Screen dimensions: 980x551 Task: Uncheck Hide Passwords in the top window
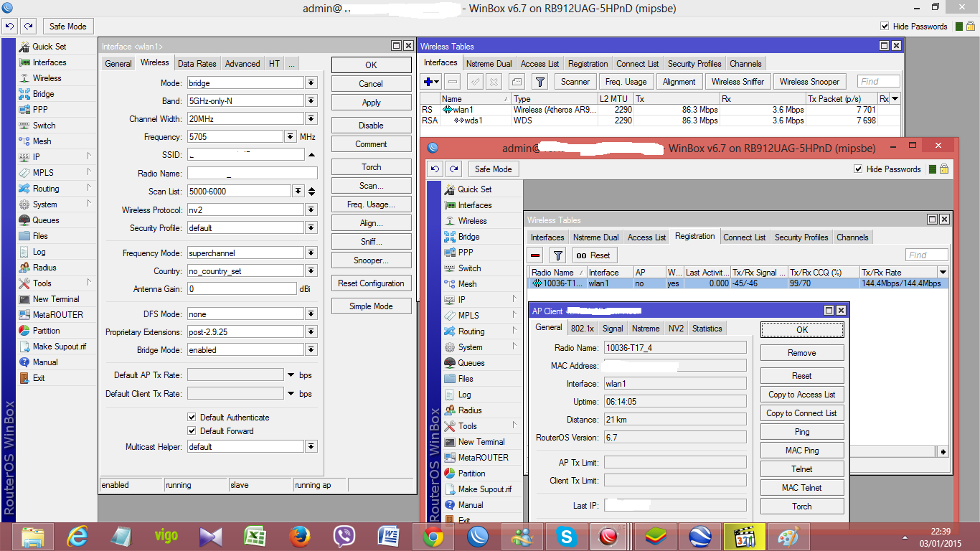click(x=885, y=27)
